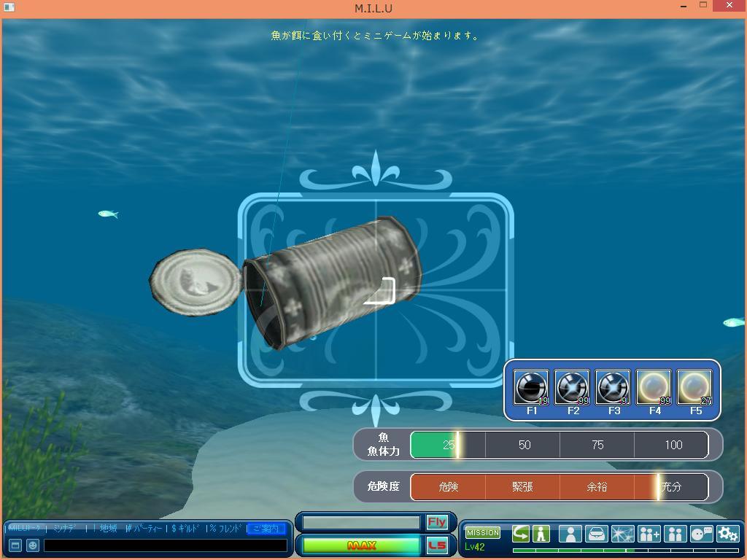The width and height of the screenshot is (747, 560).
Task: Click the red LS button
Action: (x=437, y=545)
